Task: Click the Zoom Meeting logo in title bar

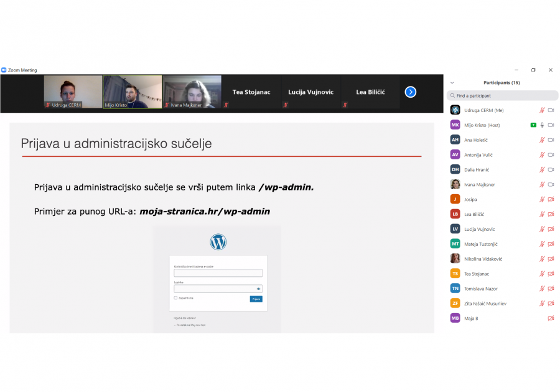Action: [x=4, y=70]
